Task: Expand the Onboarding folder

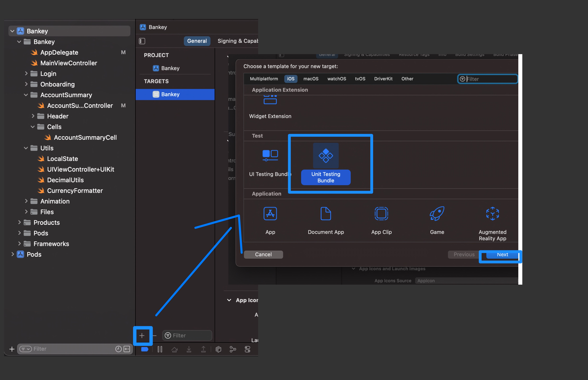Action: [x=26, y=84]
